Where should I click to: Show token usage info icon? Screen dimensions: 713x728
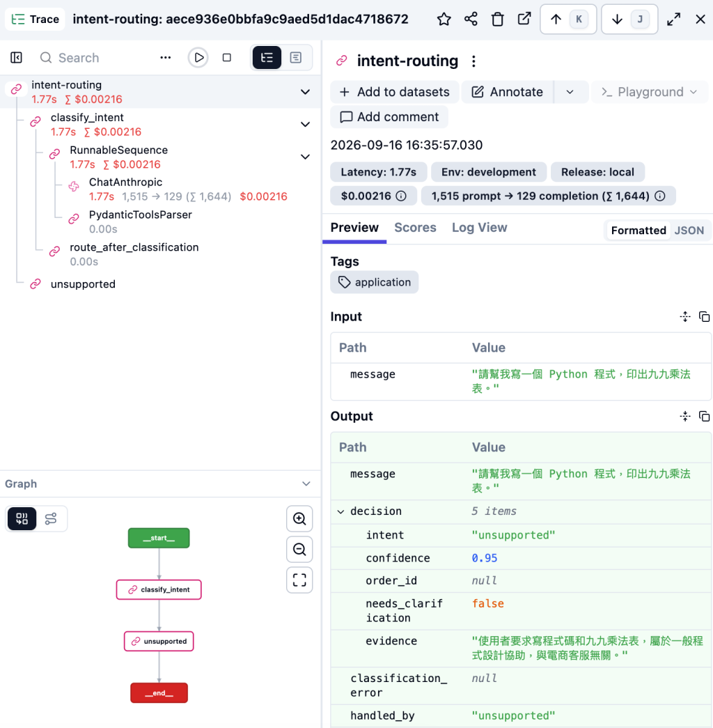659,196
